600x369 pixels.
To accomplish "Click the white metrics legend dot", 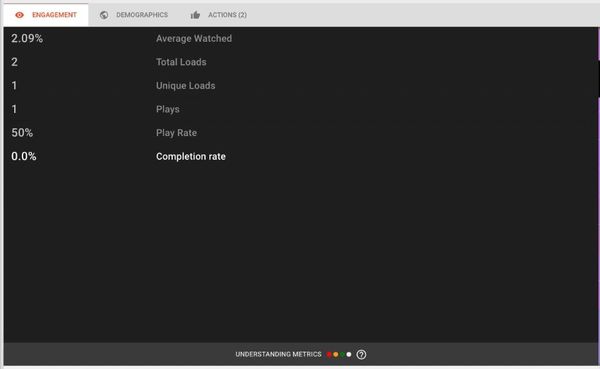I will 349,354.
